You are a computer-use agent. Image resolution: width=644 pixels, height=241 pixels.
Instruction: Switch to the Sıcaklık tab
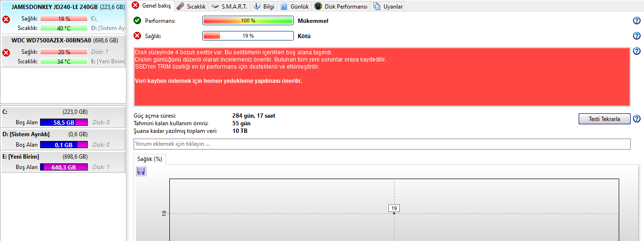[x=191, y=6]
